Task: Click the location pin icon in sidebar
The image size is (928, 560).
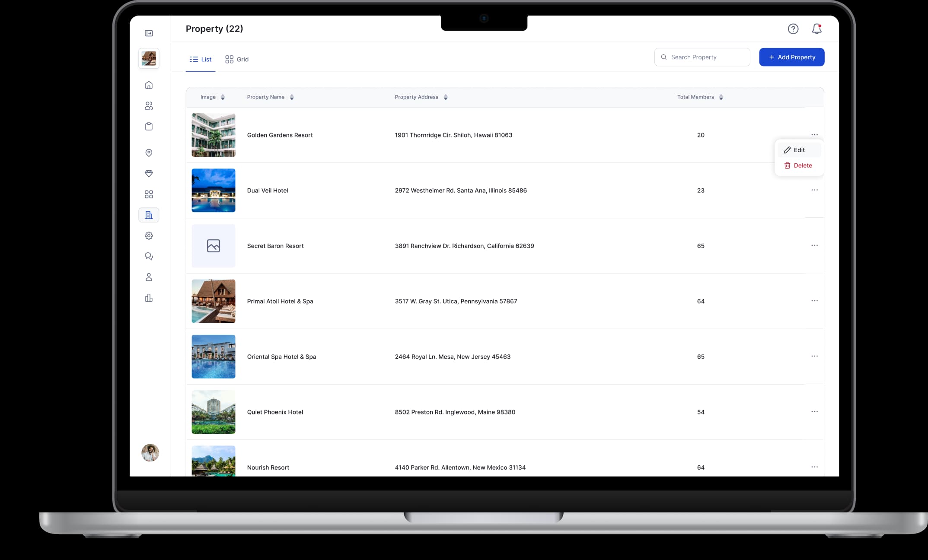Action: [149, 153]
